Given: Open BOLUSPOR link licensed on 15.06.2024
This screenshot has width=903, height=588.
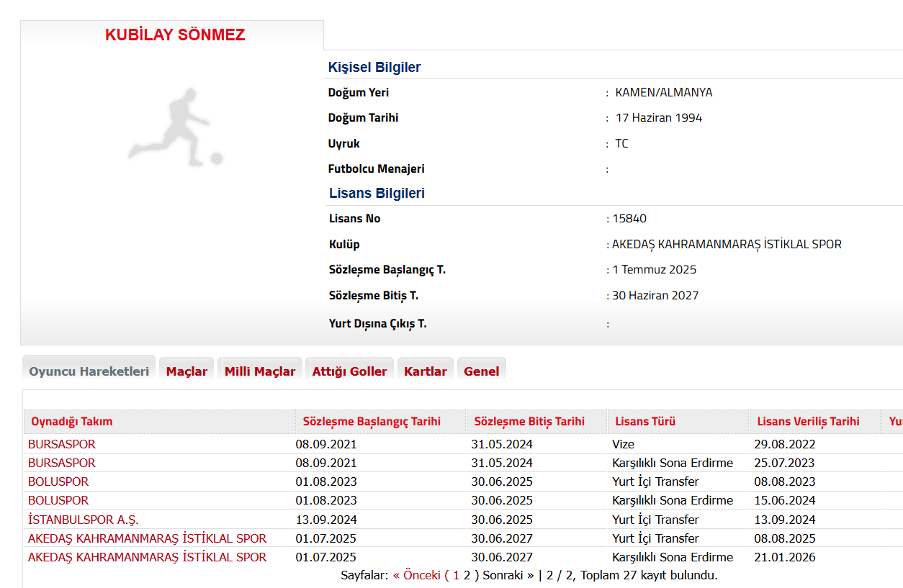Looking at the screenshot, I should tap(58, 500).
